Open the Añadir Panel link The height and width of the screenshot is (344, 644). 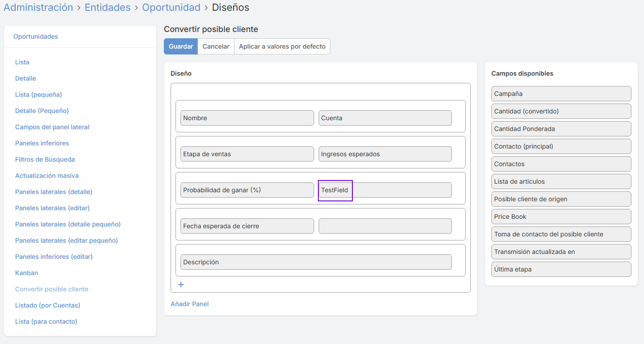pos(189,304)
